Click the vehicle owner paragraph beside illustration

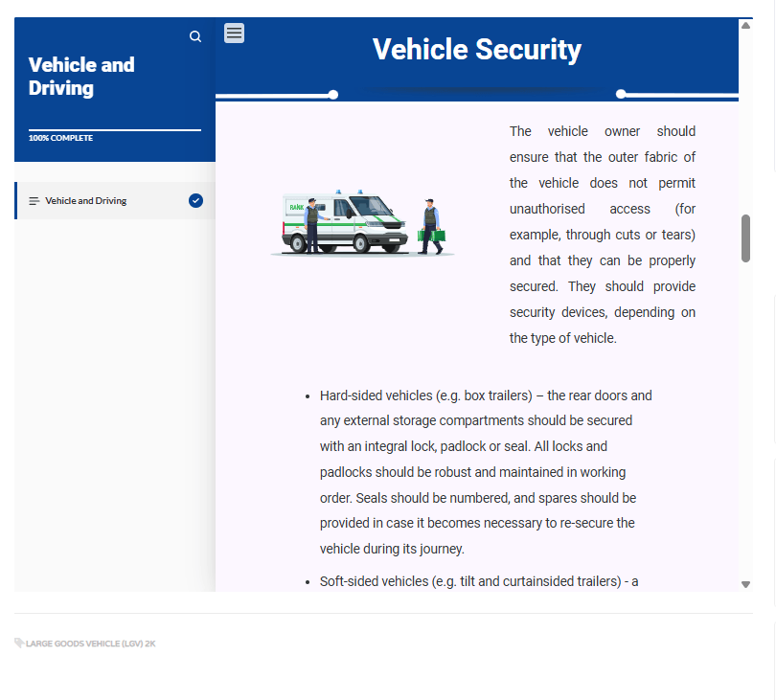[x=602, y=235]
